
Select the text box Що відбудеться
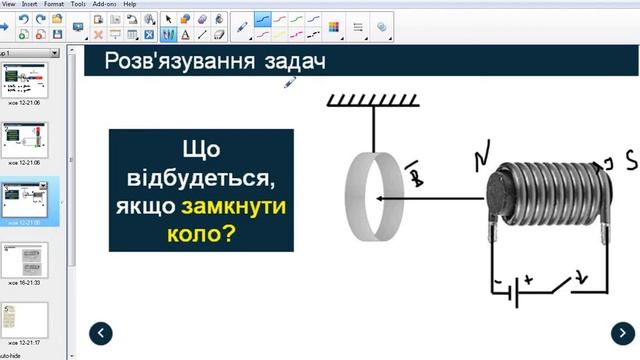coord(201,190)
